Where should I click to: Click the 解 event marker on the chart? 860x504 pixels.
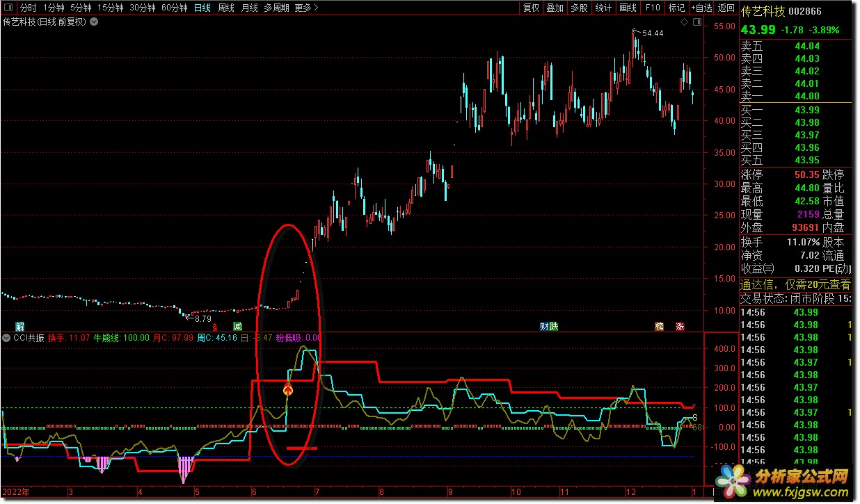tap(20, 326)
